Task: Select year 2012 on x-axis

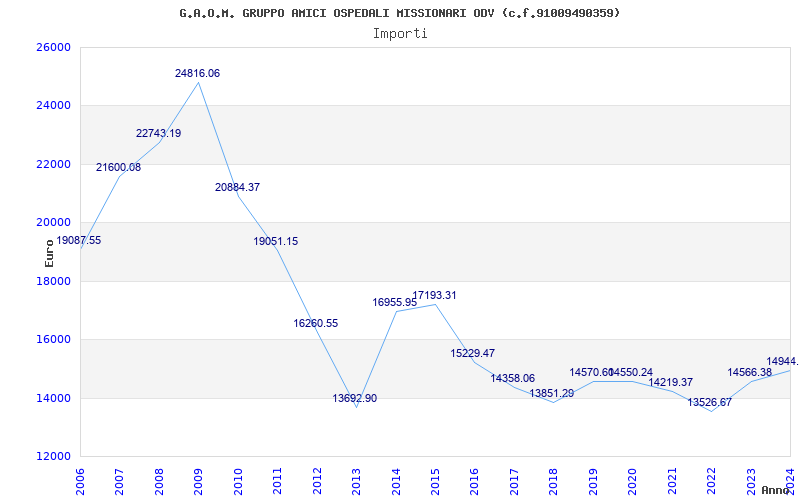Action: point(317,481)
